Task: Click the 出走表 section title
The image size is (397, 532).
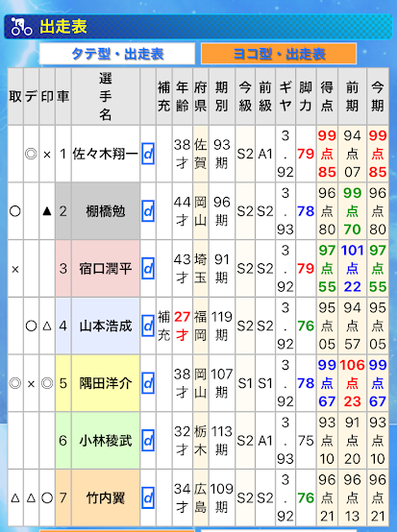Action: point(63,27)
